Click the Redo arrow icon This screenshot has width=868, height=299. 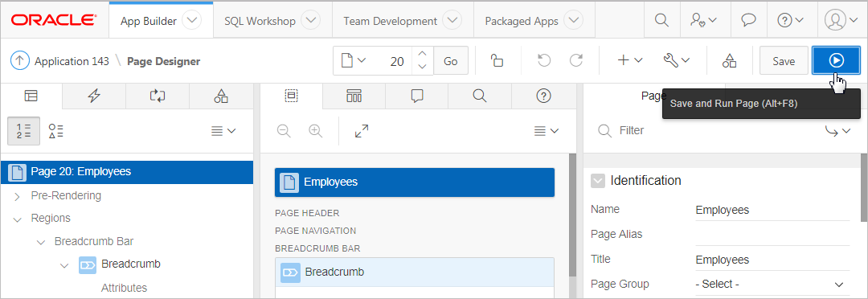576,60
